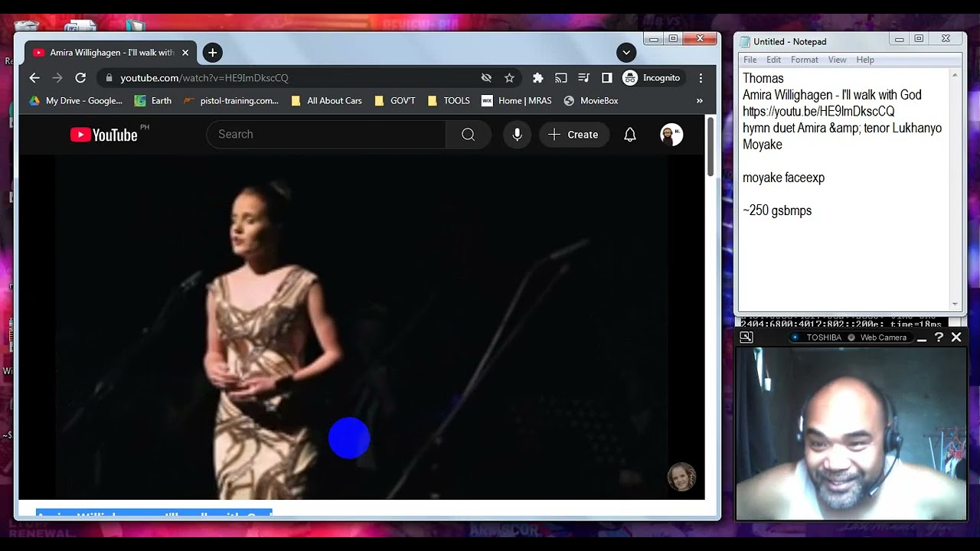Open the YouTube account avatar menu
980x551 pixels.
coord(671,134)
